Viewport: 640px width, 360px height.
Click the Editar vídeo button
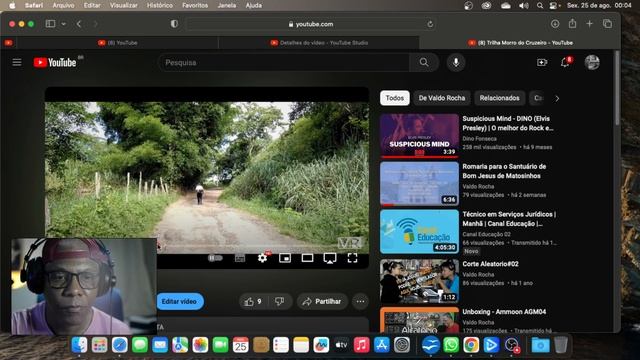coord(179,302)
